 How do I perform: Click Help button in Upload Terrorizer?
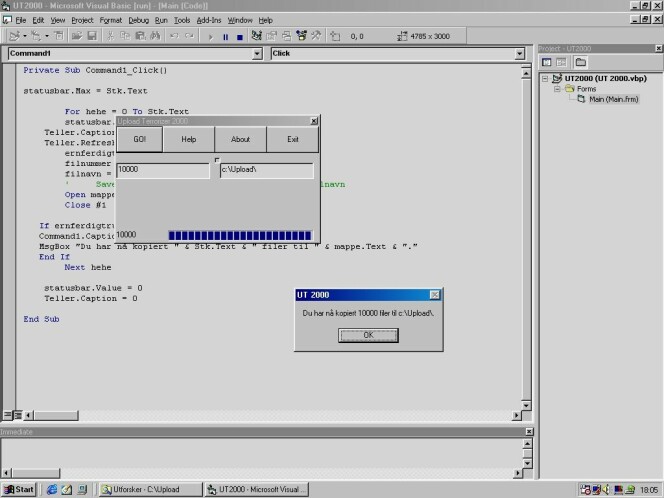coord(189,139)
